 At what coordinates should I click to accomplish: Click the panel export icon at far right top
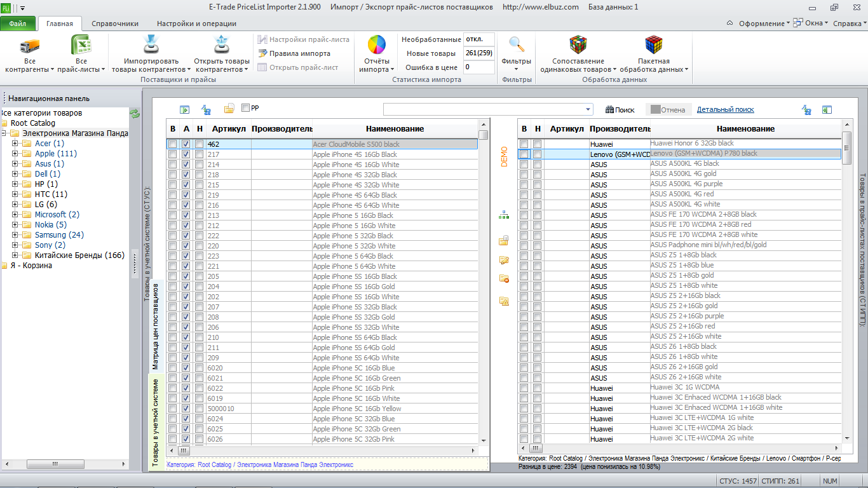coord(827,110)
